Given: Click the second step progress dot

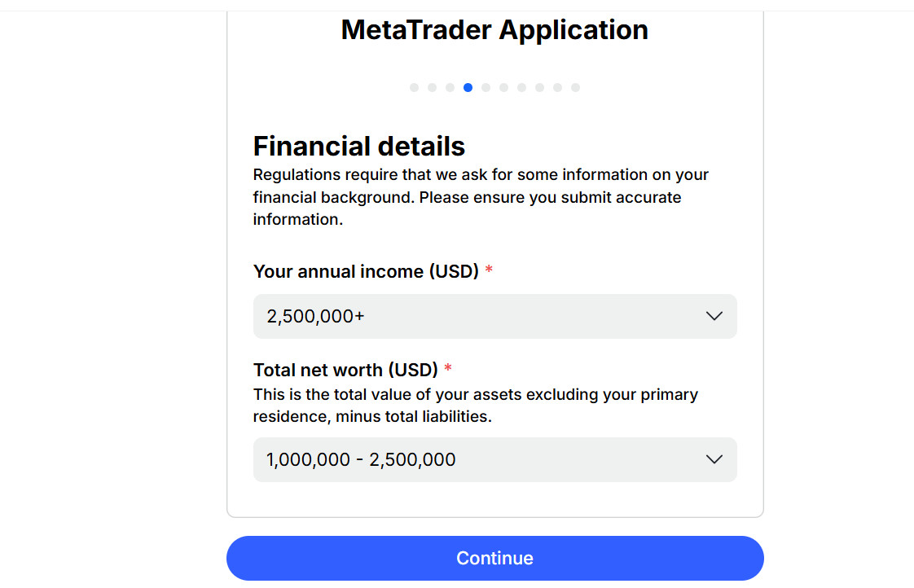Looking at the screenshot, I should 432,88.
